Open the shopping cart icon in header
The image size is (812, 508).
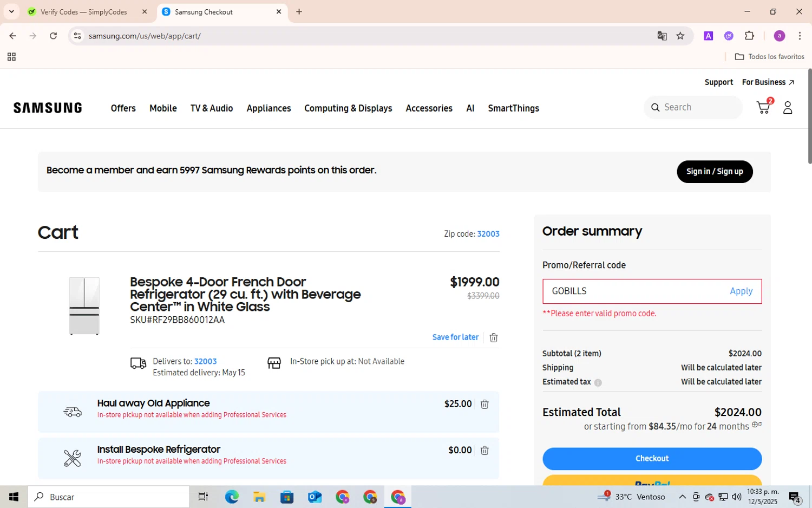[763, 107]
